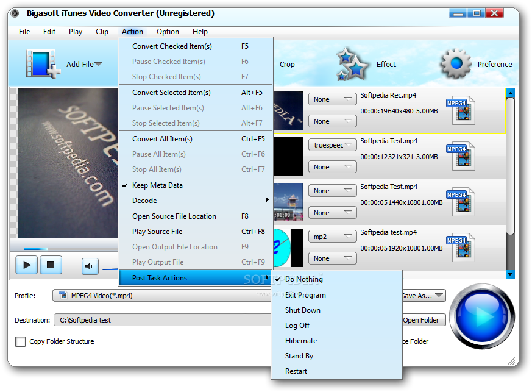This screenshot has width=532, height=392.
Task: Click the Softpedia video preview image
Action: pyautogui.click(x=68, y=163)
